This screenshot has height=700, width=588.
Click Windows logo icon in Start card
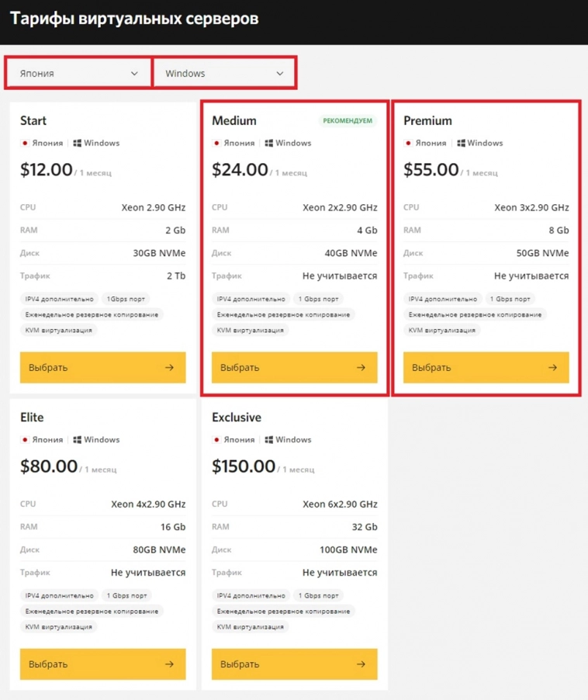[x=78, y=144]
